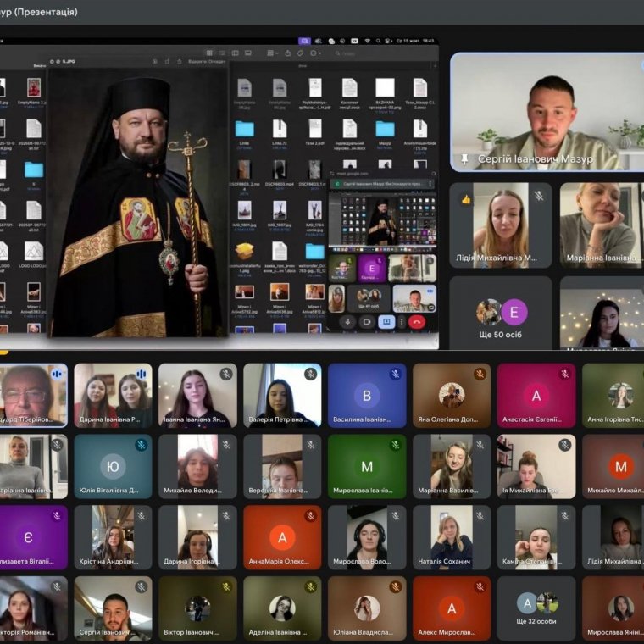Switch Finder to icon grid view
644x644 pixels.
pos(210,53)
